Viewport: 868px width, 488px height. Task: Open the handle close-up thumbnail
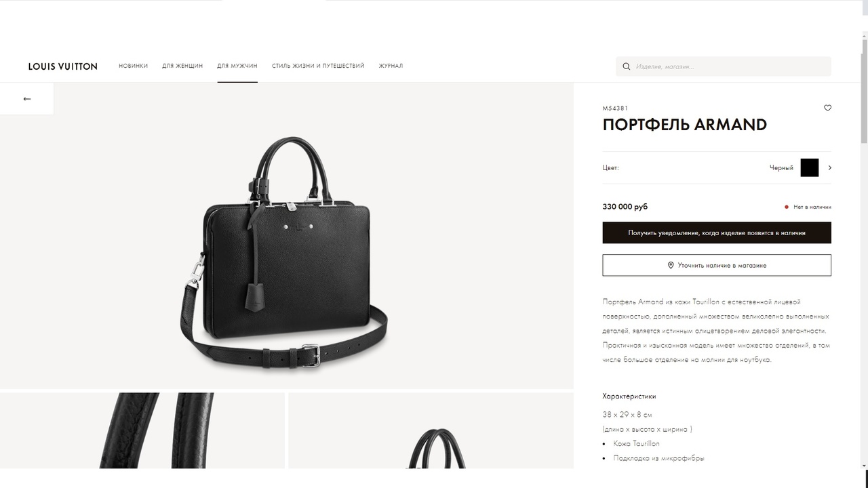point(142,430)
